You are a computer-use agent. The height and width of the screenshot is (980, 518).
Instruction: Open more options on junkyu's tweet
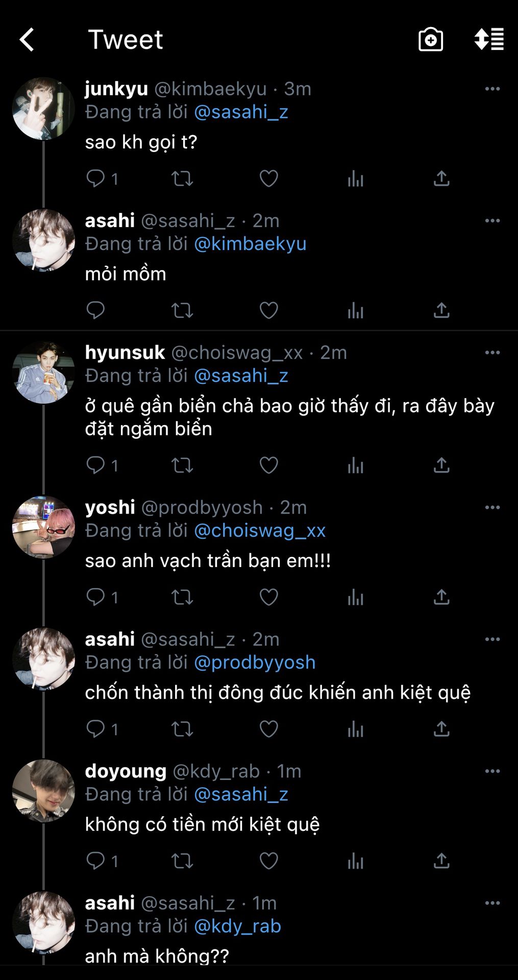492,89
